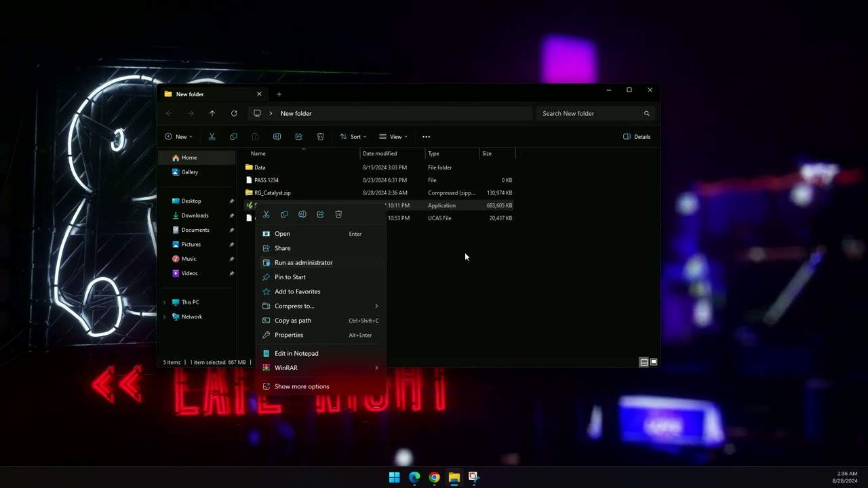Open the Snipping Tool from the taskbar

[x=473, y=477]
